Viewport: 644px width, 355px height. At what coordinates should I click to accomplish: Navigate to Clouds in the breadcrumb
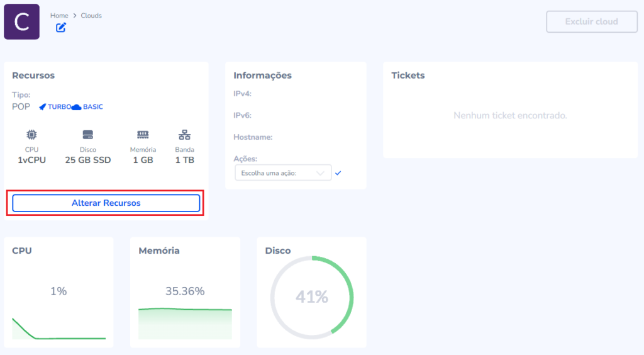(x=91, y=16)
